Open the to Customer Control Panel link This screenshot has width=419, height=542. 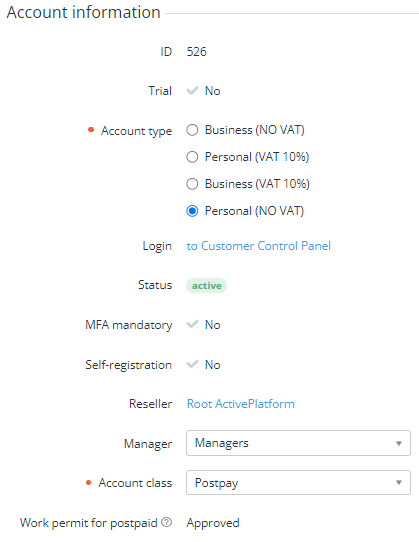[259, 246]
